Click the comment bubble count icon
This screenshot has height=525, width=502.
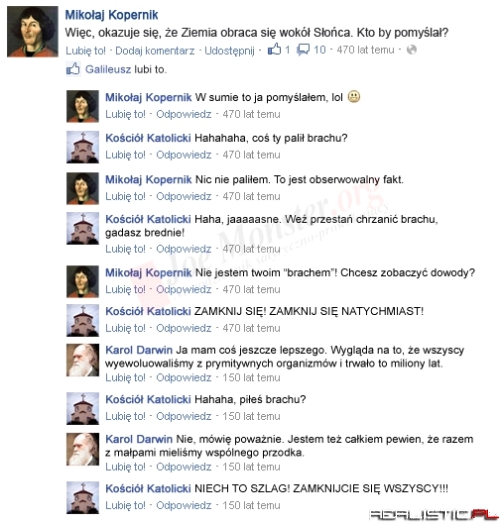point(303,50)
